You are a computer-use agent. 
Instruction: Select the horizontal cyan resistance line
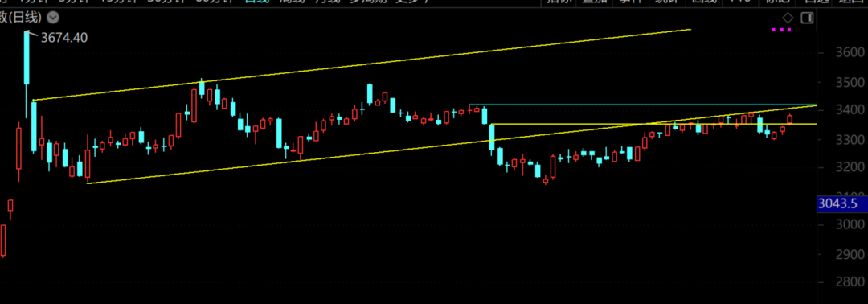(x=643, y=104)
